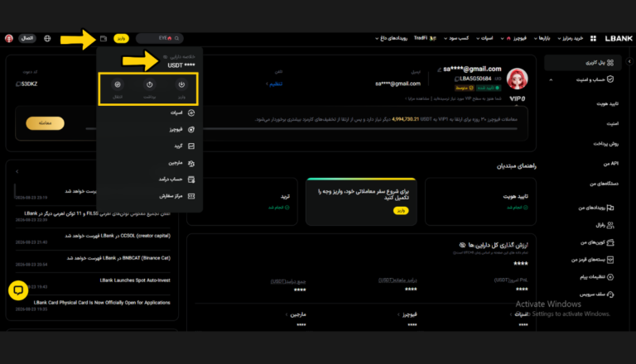Click the deposit (واریز) icon in wallet dropdown
Image resolution: width=636 pixels, height=364 pixels.
(x=181, y=84)
